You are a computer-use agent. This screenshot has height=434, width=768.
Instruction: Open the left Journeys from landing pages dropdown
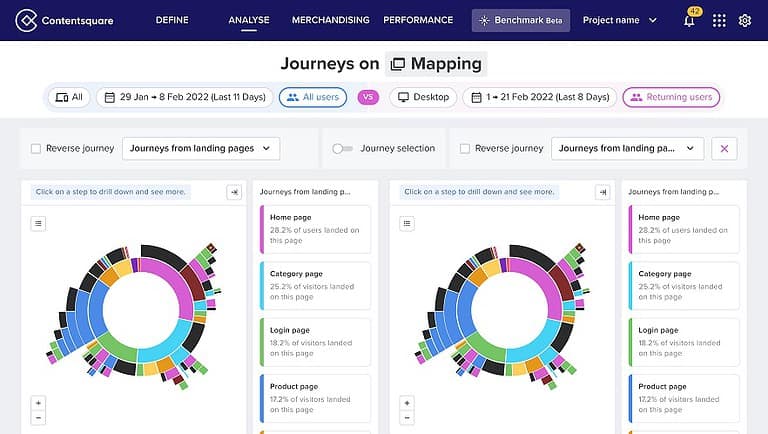tap(201, 148)
